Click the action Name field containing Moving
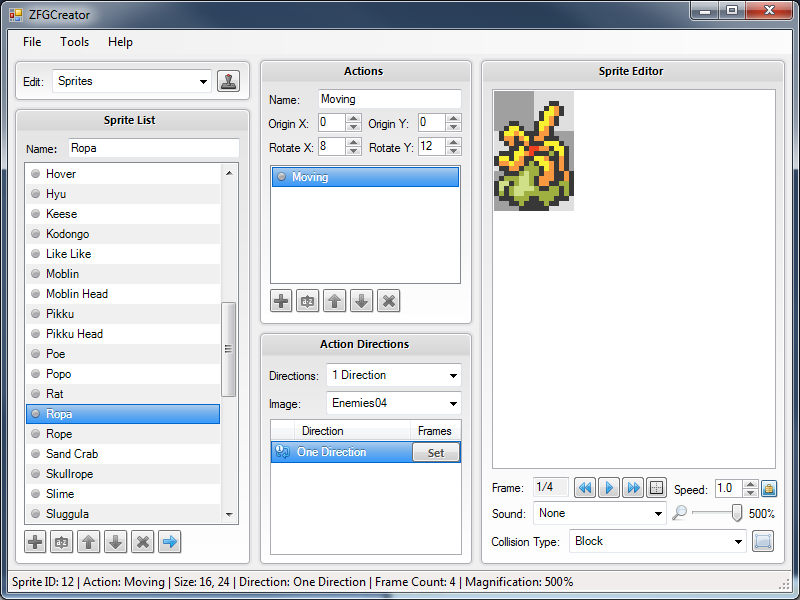800x600 pixels. coord(390,99)
